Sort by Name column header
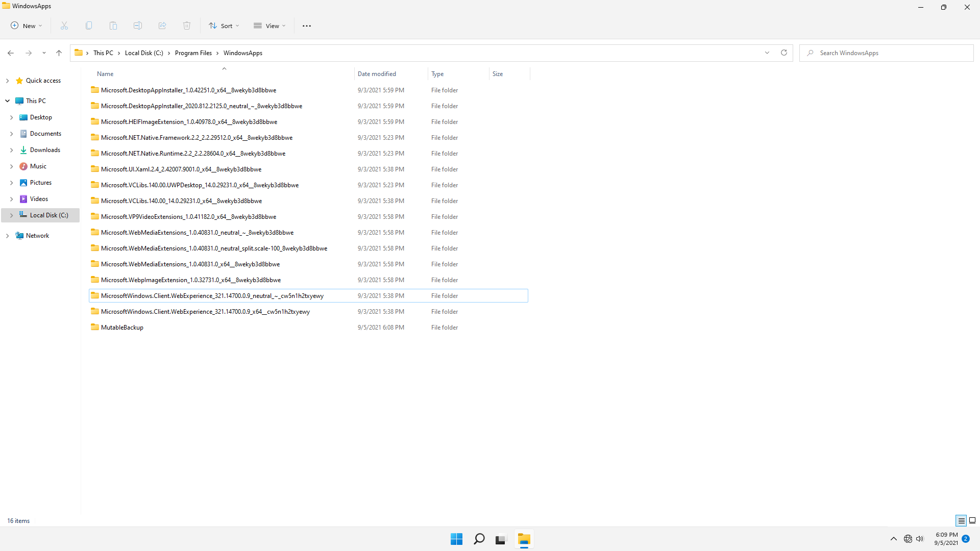 tap(222, 74)
